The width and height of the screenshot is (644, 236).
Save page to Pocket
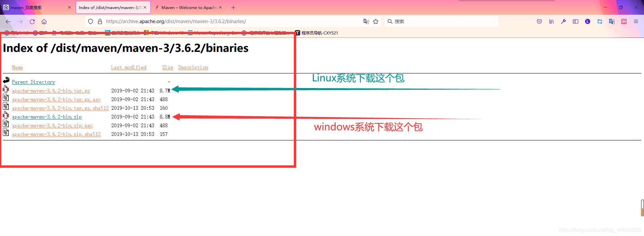(539, 21)
